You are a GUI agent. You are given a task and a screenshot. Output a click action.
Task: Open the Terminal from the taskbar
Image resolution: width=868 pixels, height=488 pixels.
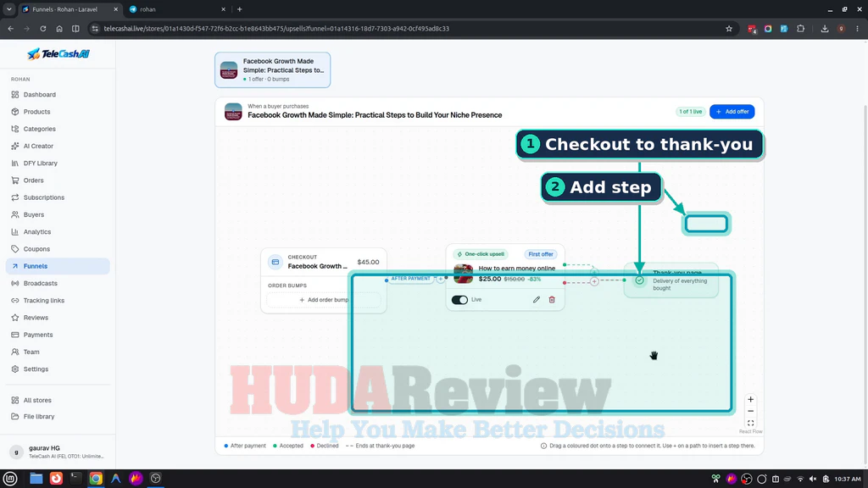(75, 478)
